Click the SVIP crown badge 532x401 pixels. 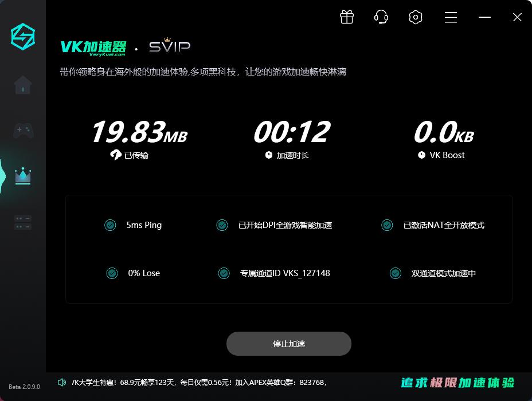[x=170, y=45]
